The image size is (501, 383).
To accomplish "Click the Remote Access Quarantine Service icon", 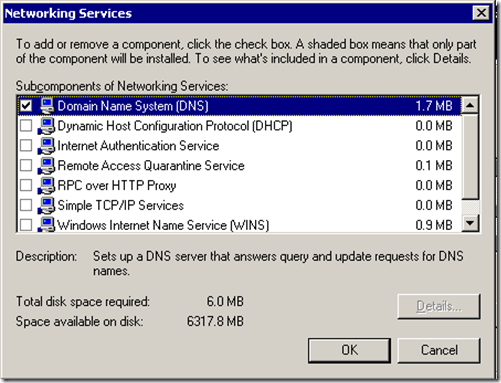I will pyautogui.click(x=46, y=166).
